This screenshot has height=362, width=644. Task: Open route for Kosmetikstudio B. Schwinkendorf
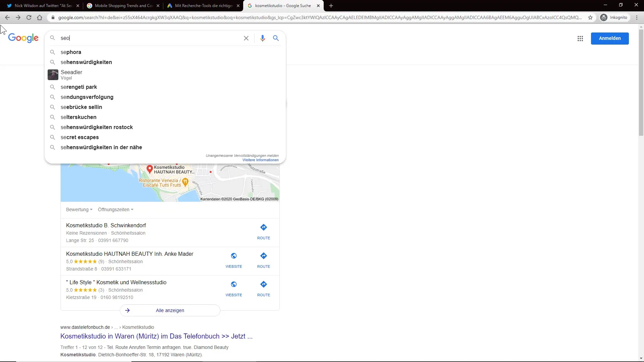pyautogui.click(x=264, y=232)
